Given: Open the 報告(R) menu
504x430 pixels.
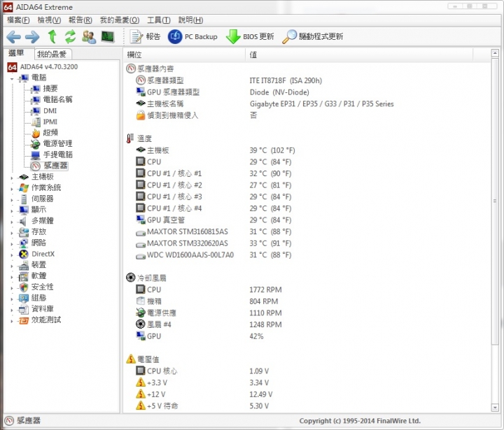Looking at the screenshot, I should pyautogui.click(x=80, y=20).
